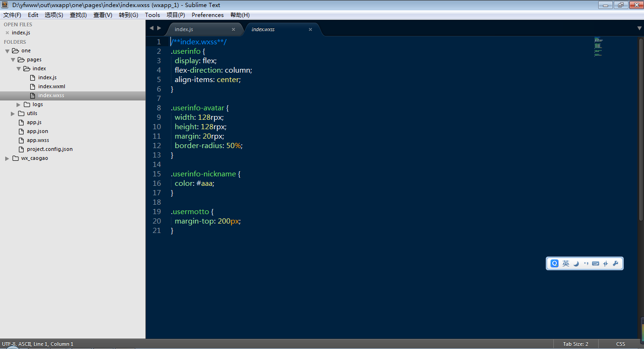The image size is (644, 349).
Task: Expand the 'wx_caogao' folder
Action: click(x=7, y=158)
